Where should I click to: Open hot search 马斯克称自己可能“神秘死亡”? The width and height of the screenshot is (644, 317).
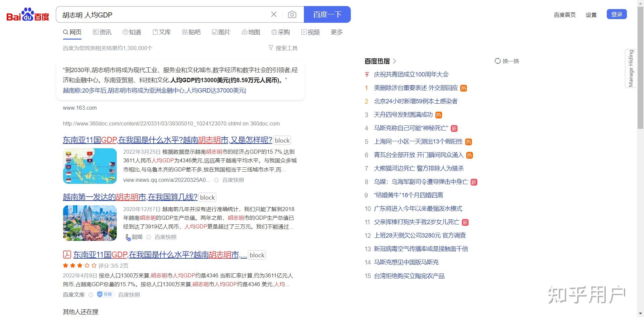[411, 128]
